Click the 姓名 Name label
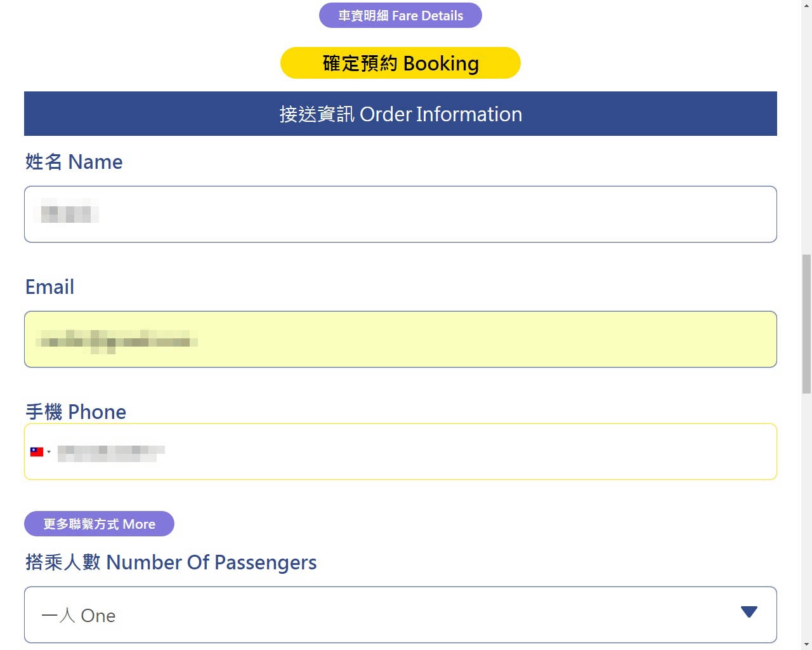This screenshot has height=650, width=812. (74, 162)
